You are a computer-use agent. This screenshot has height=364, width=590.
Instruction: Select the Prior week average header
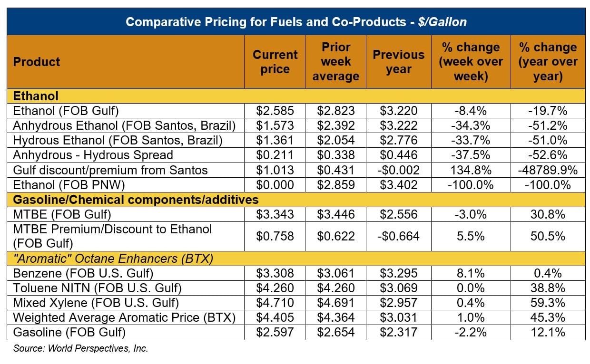click(x=335, y=62)
